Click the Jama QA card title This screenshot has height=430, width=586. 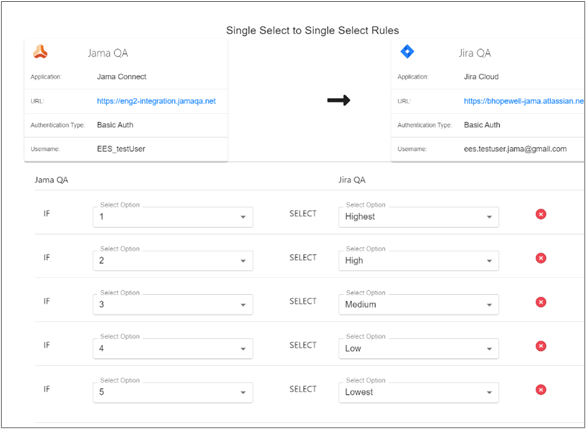pos(108,53)
